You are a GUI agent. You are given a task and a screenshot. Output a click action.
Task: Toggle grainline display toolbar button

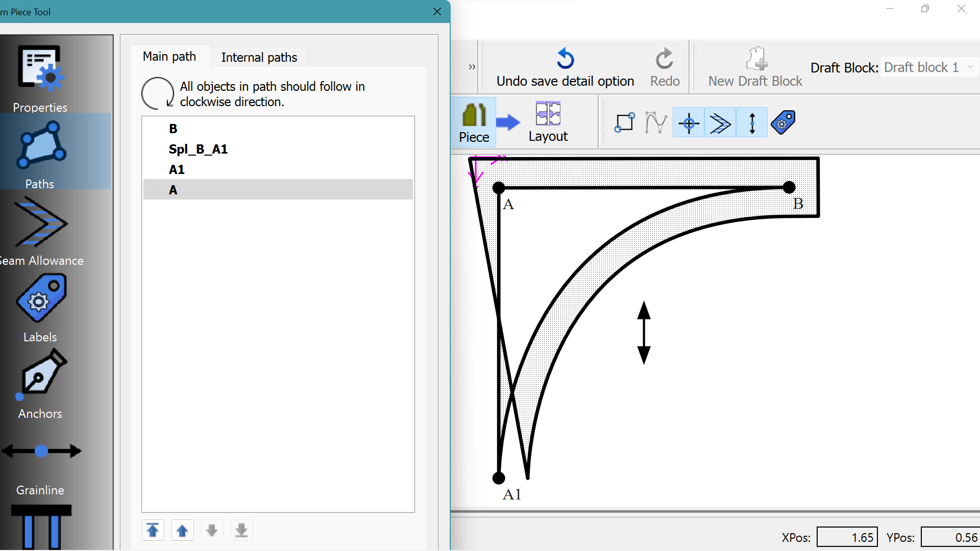752,123
